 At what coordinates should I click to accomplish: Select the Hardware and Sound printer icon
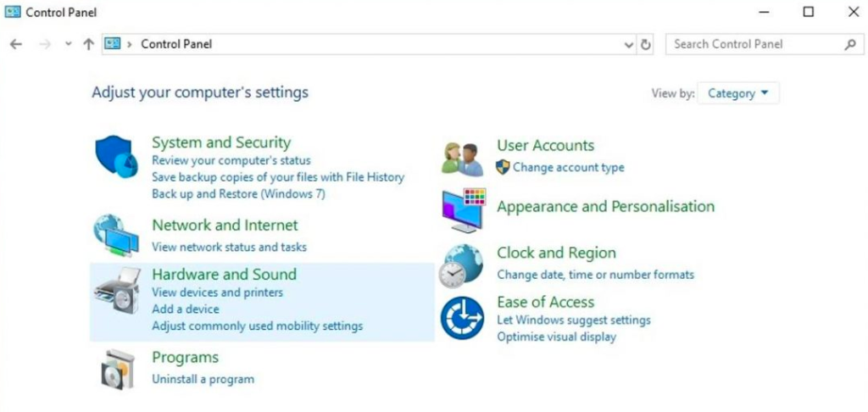(117, 290)
